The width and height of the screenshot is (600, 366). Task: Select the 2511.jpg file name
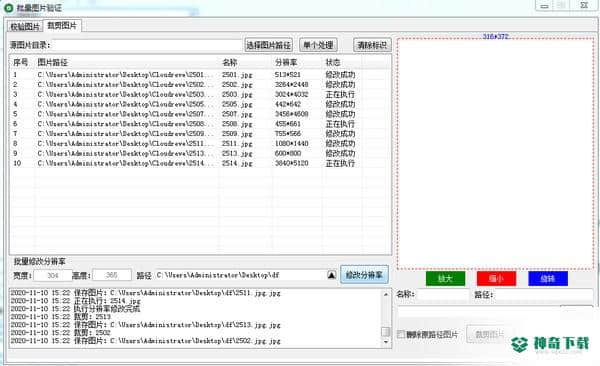click(x=237, y=144)
